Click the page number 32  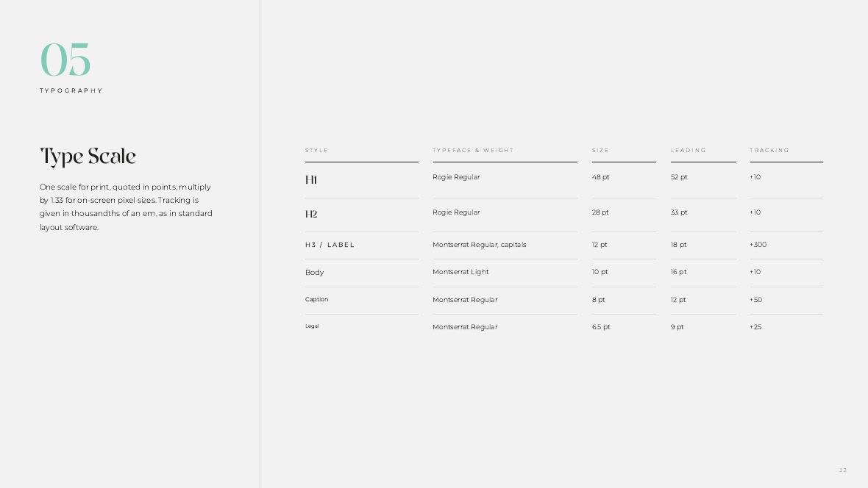843,470
